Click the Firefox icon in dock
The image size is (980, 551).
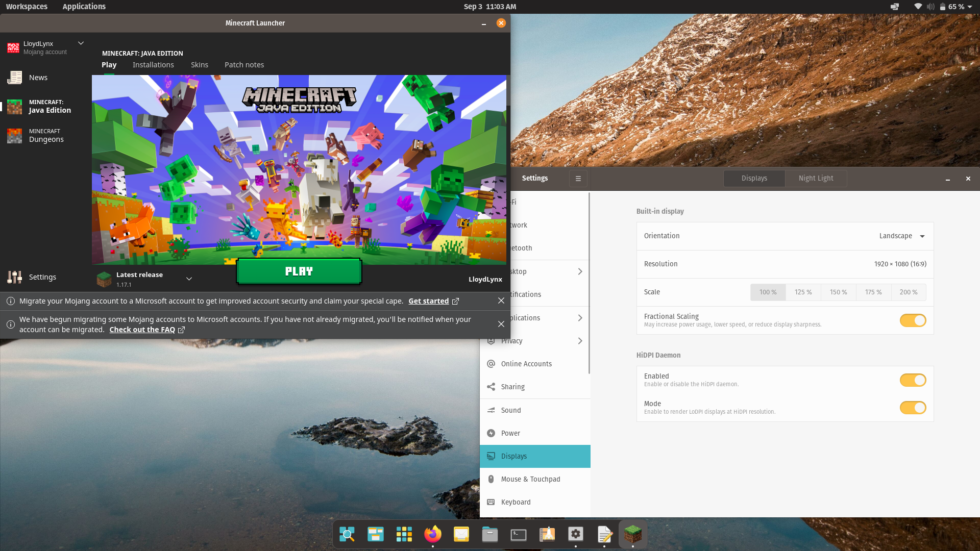pos(433,534)
